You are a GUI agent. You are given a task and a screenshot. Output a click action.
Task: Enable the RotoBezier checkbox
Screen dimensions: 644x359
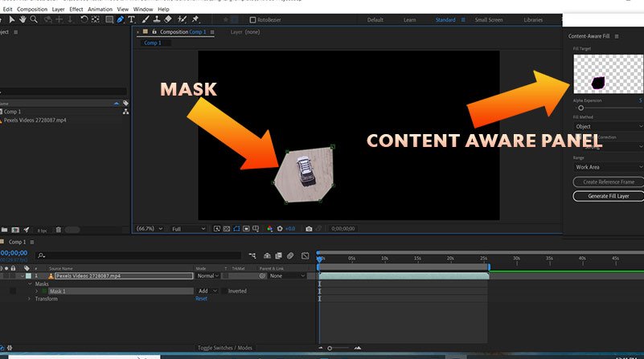tap(252, 20)
